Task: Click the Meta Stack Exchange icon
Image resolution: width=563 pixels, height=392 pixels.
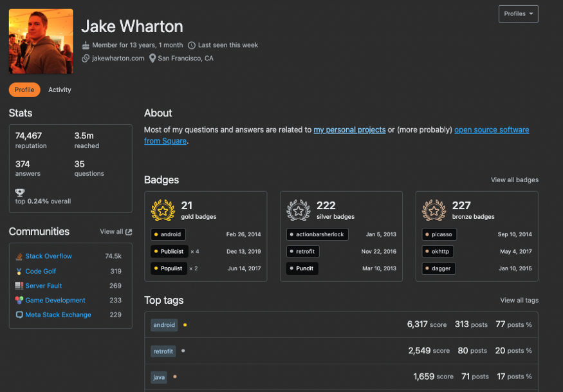Action: [19, 315]
